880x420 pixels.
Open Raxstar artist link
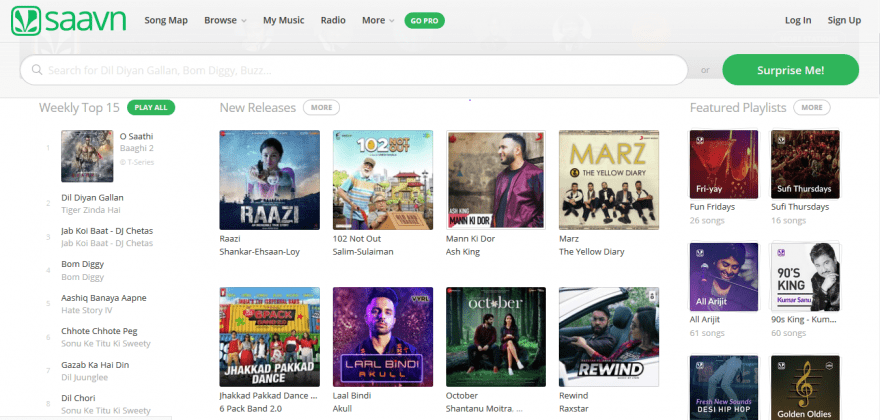pyautogui.click(x=574, y=409)
